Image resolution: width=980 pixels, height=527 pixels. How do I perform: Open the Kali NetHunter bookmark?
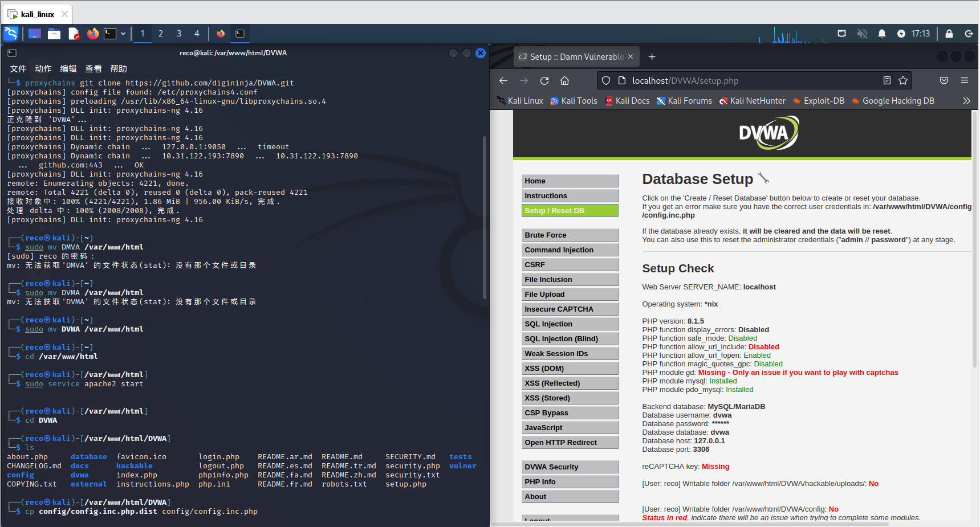753,101
